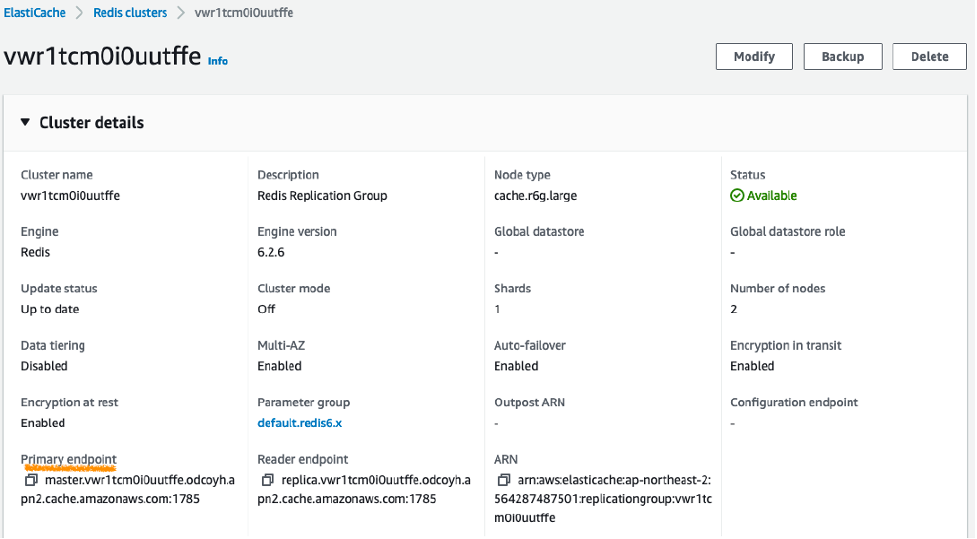Copy the cluster ARN value
The image size is (977, 539).
(504, 481)
